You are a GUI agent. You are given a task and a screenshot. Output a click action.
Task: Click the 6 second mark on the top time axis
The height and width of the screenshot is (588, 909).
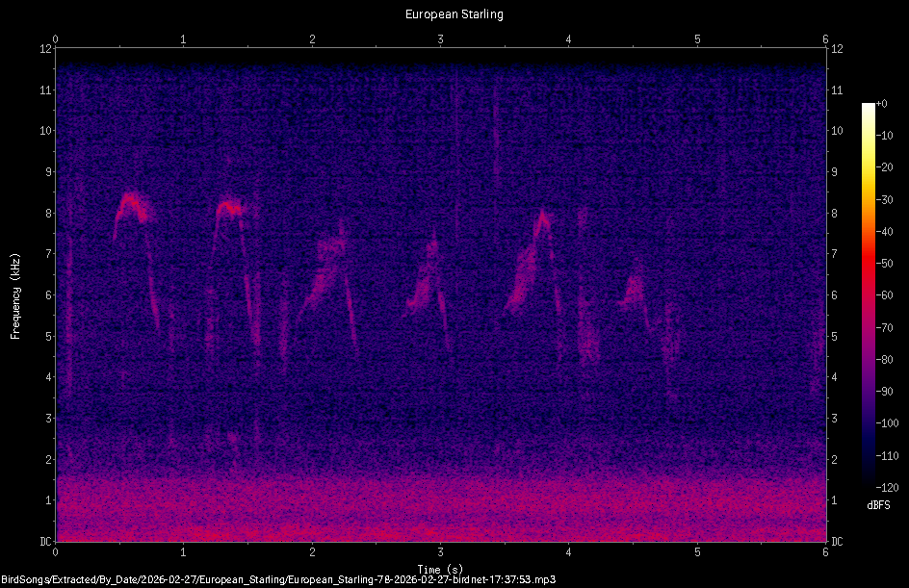point(825,40)
